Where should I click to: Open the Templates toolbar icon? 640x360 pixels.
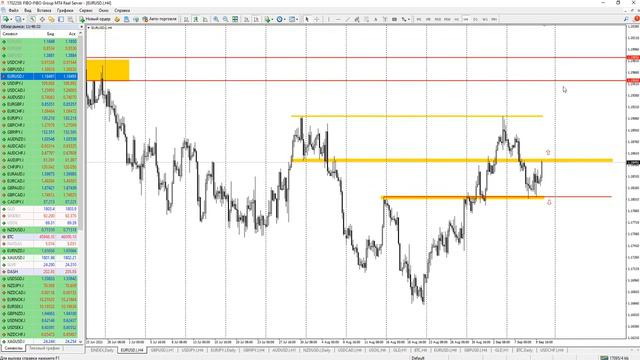(292, 19)
